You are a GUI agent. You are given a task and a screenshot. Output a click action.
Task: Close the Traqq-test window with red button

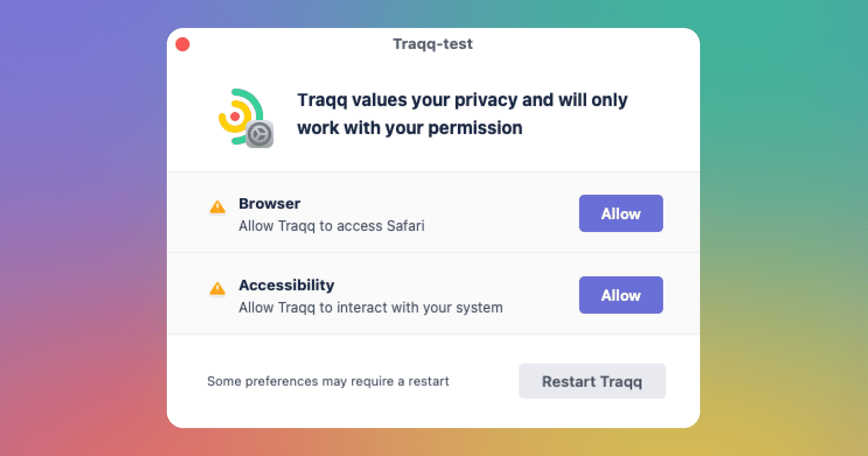183,44
